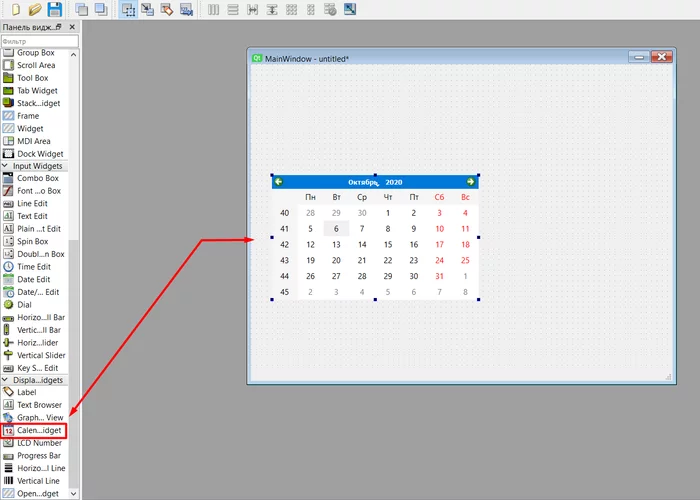Select Calendar Widget item in list
700x500 pixels.
(34, 430)
